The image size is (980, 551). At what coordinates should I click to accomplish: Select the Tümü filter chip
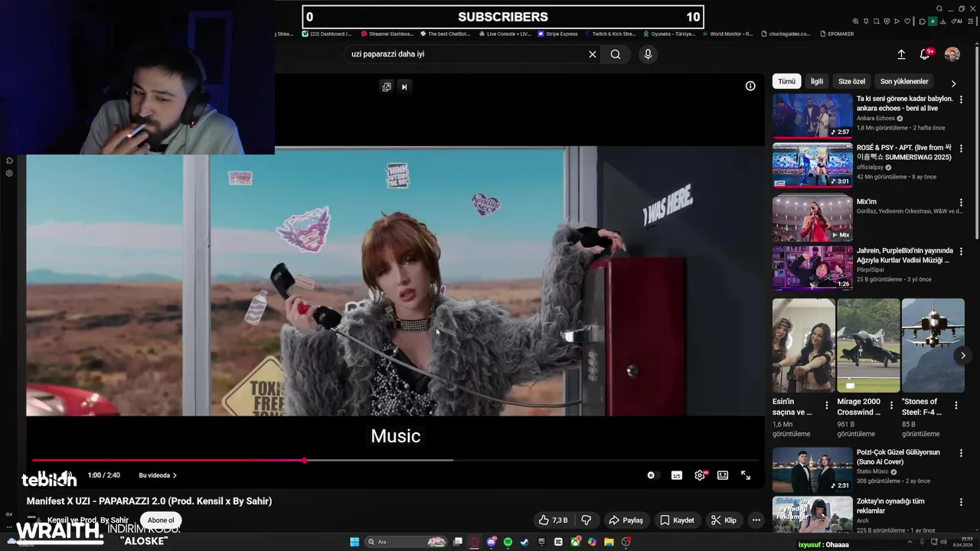coord(787,81)
